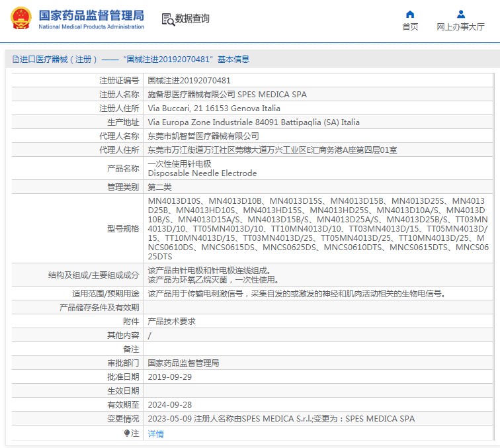Screen dimensions: 500x448
Task: Click attachment 产品技术要求
Action: [171, 322]
